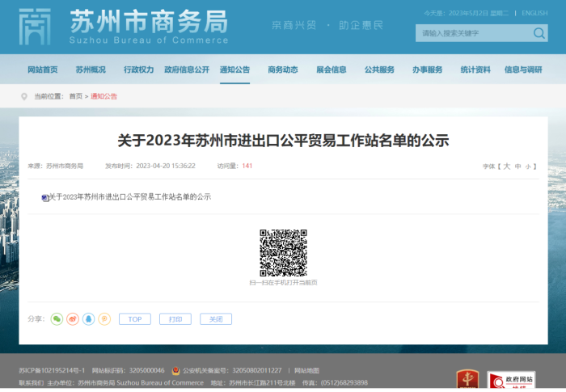The height and width of the screenshot is (392, 566).
Task: Click the red institution emblem in footer
Action: (x=467, y=379)
